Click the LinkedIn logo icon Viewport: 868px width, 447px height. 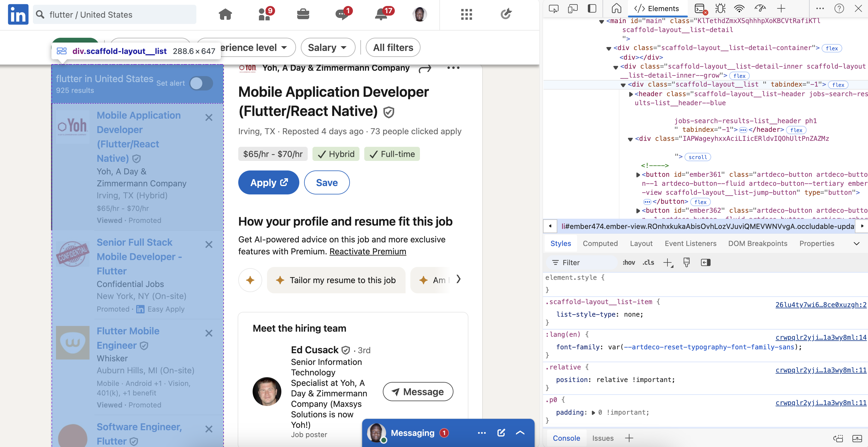[x=18, y=14]
